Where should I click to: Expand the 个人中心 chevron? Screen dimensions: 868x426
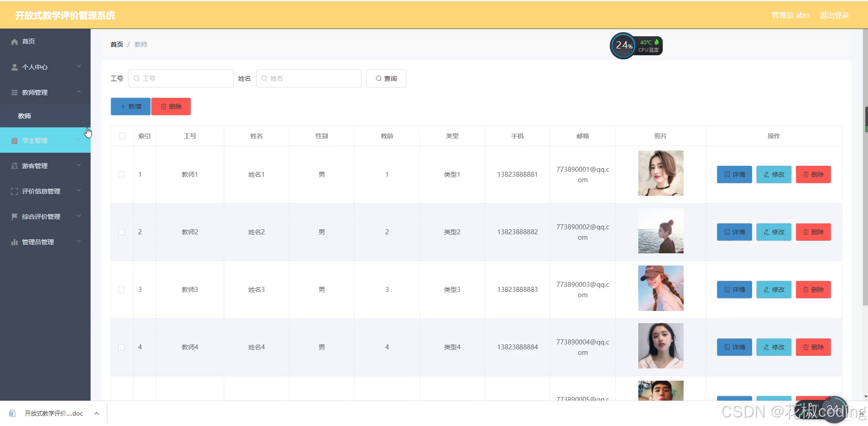(79, 67)
